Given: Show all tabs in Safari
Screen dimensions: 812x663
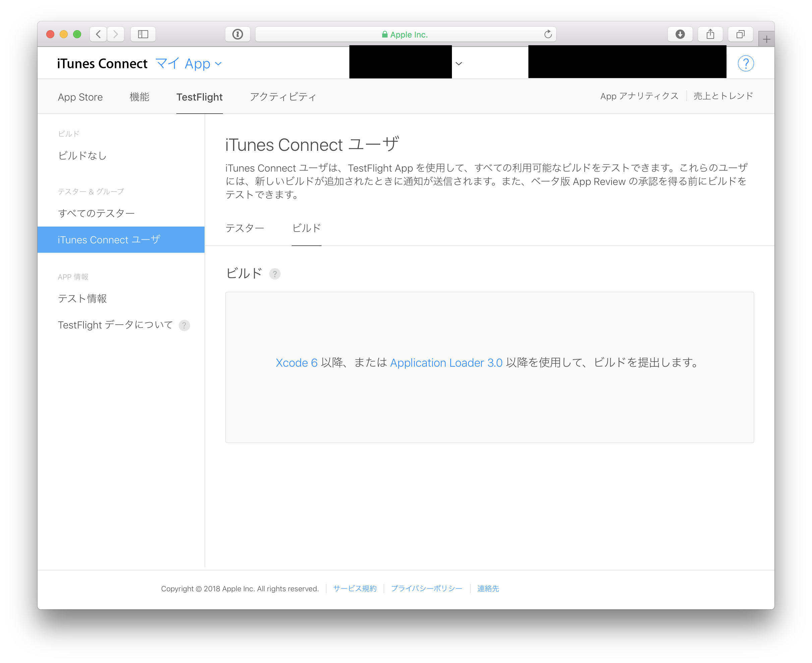Looking at the screenshot, I should (x=740, y=34).
